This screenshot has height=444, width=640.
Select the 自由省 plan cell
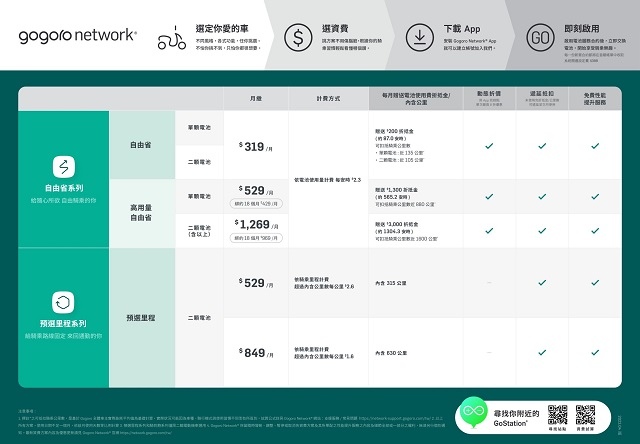pyautogui.click(x=141, y=145)
